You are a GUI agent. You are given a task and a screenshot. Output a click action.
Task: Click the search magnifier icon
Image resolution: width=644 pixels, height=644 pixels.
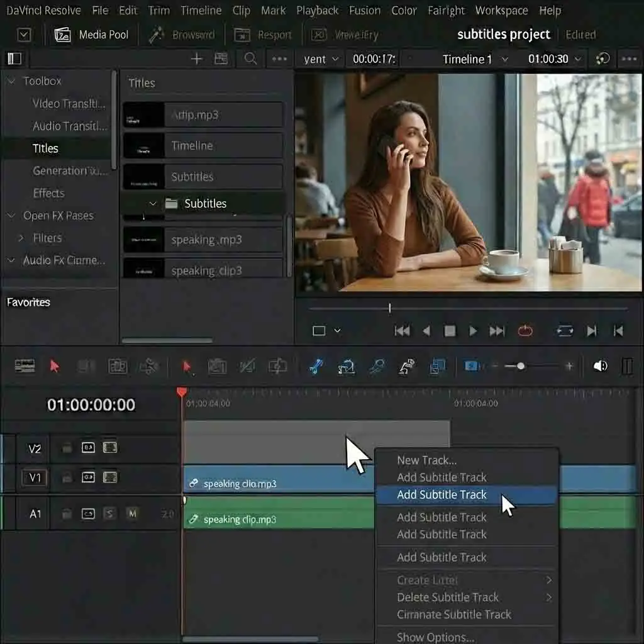[x=250, y=58]
